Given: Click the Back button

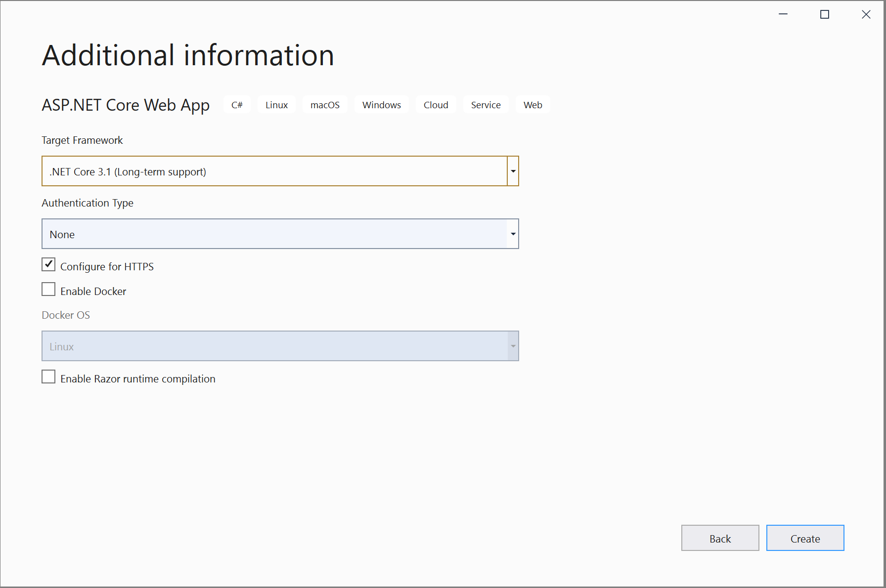Looking at the screenshot, I should [720, 538].
